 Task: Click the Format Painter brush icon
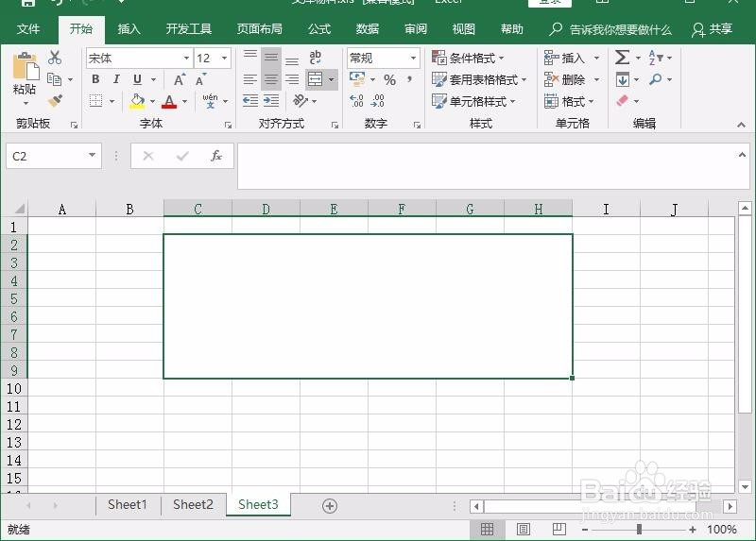click(x=55, y=101)
